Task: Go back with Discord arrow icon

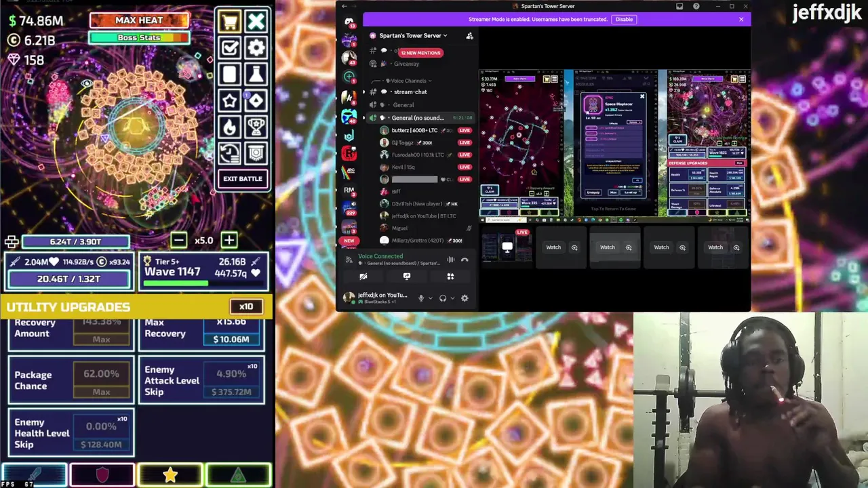Action: click(x=344, y=6)
